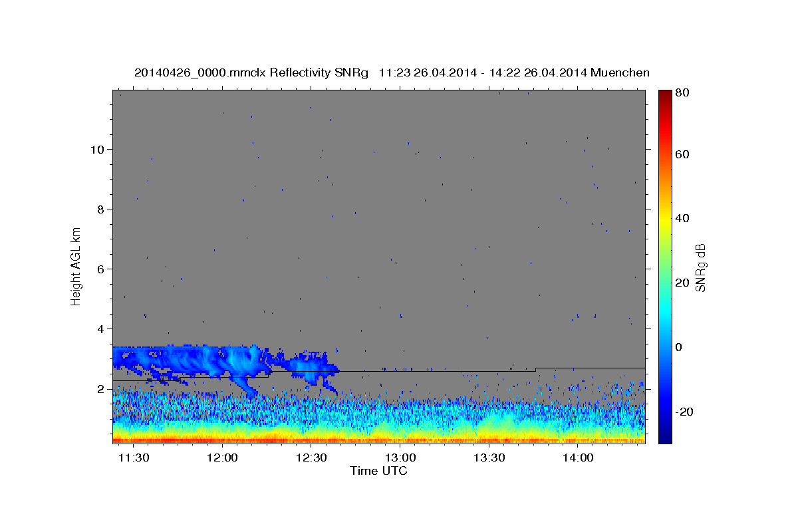Click the 13:30 time tick label
798x532 pixels.
pos(489,458)
